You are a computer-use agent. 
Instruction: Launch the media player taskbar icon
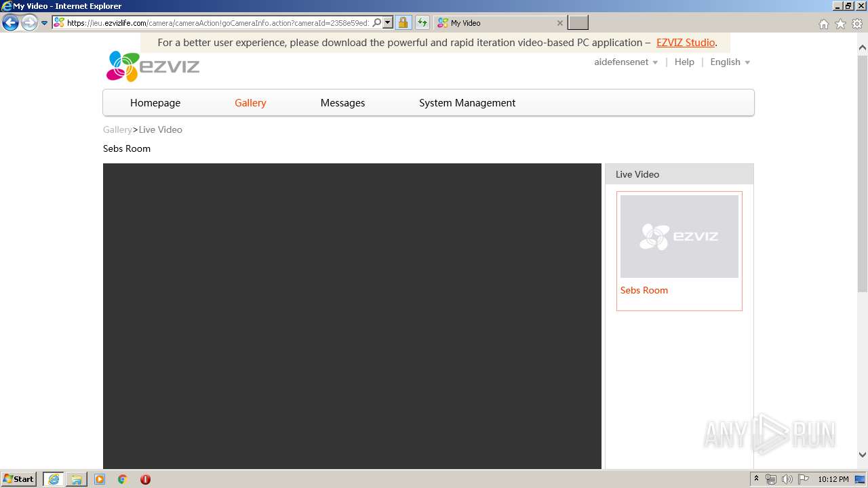(x=100, y=479)
